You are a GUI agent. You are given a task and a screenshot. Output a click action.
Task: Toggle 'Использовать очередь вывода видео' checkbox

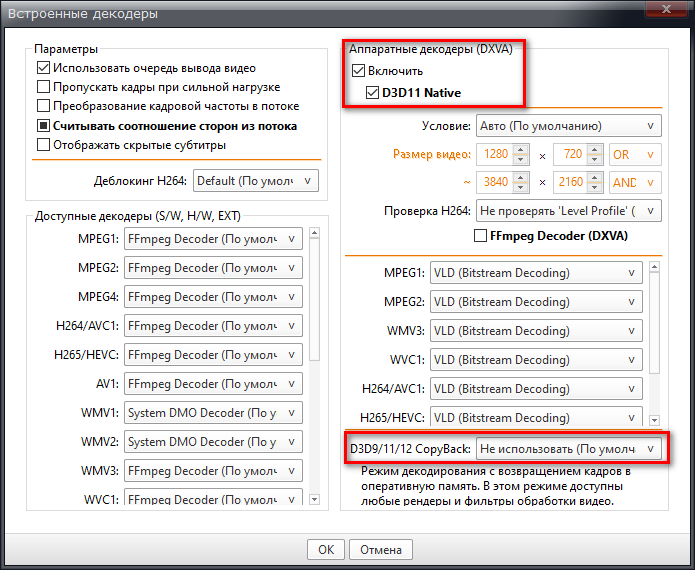pyautogui.click(x=43, y=68)
